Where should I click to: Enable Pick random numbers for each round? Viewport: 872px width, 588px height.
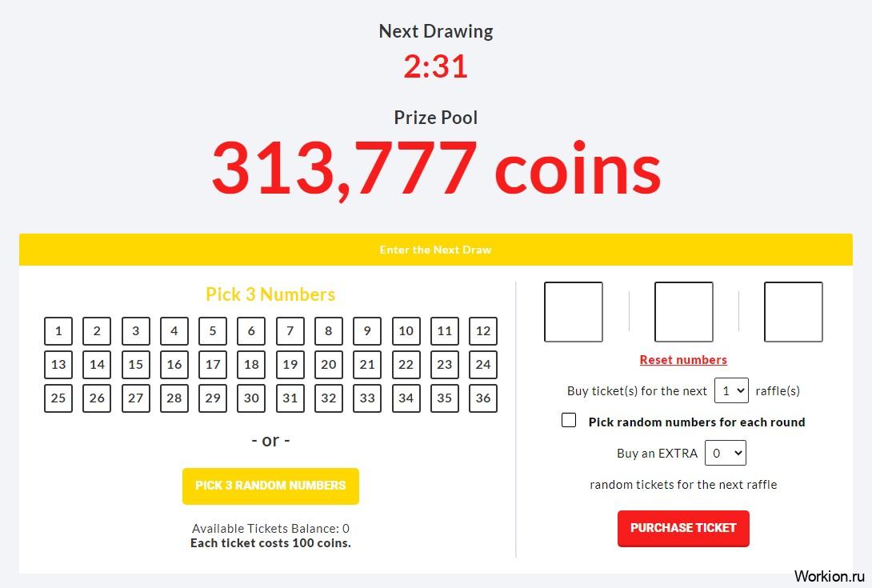(x=568, y=420)
